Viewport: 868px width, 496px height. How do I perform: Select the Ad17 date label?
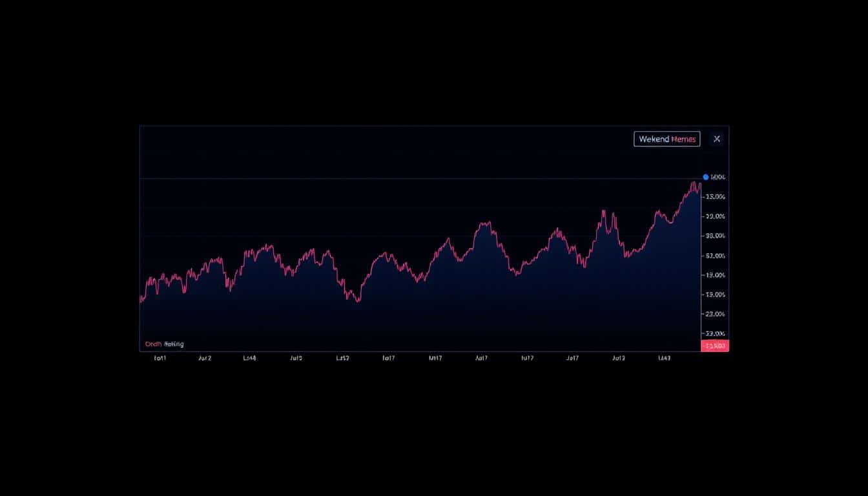(x=481, y=357)
